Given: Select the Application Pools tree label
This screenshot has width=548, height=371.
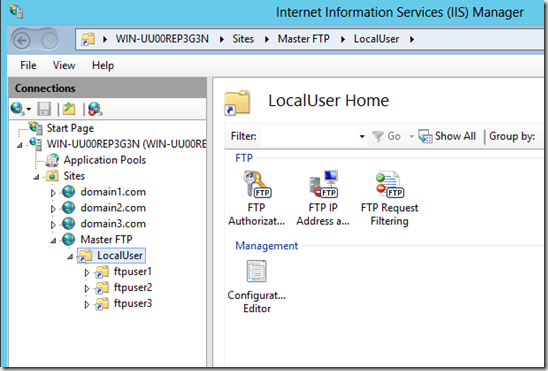Looking at the screenshot, I should [104, 160].
